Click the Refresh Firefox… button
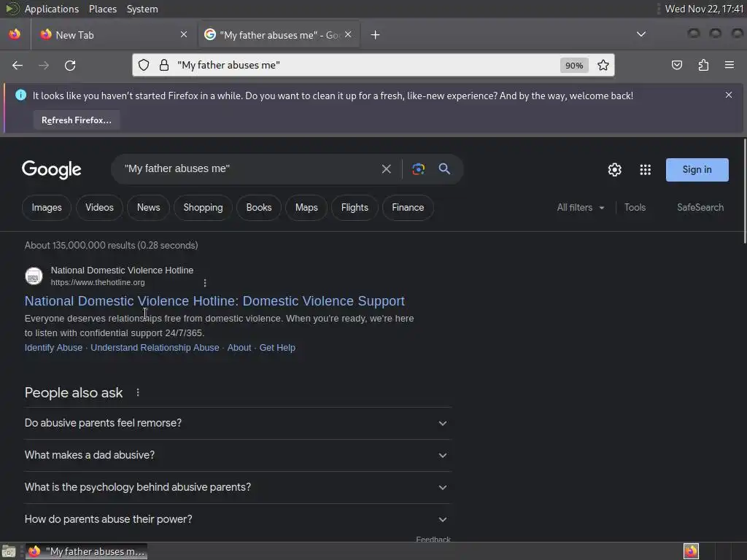This screenshot has width=747, height=560. pyautogui.click(x=76, y=120)
